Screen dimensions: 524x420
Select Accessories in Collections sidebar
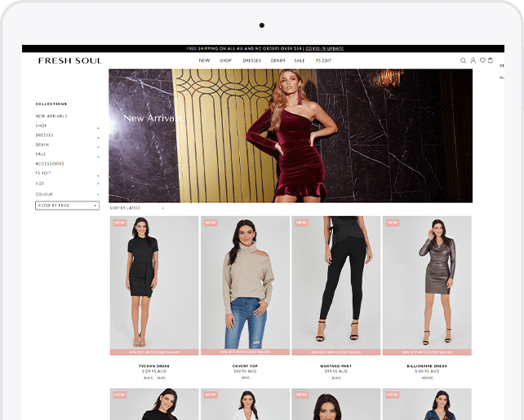click(50, 164)
